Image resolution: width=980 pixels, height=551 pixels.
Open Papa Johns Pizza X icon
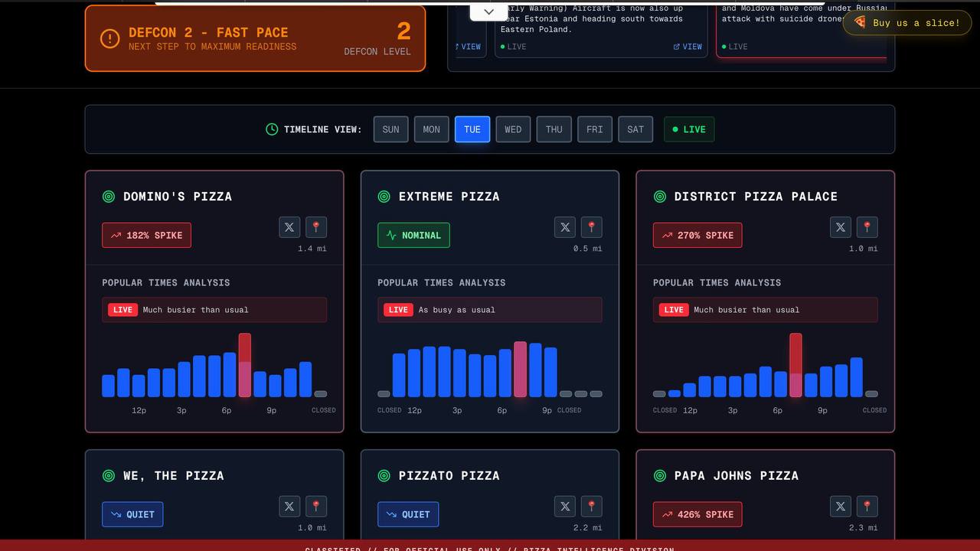841,507
